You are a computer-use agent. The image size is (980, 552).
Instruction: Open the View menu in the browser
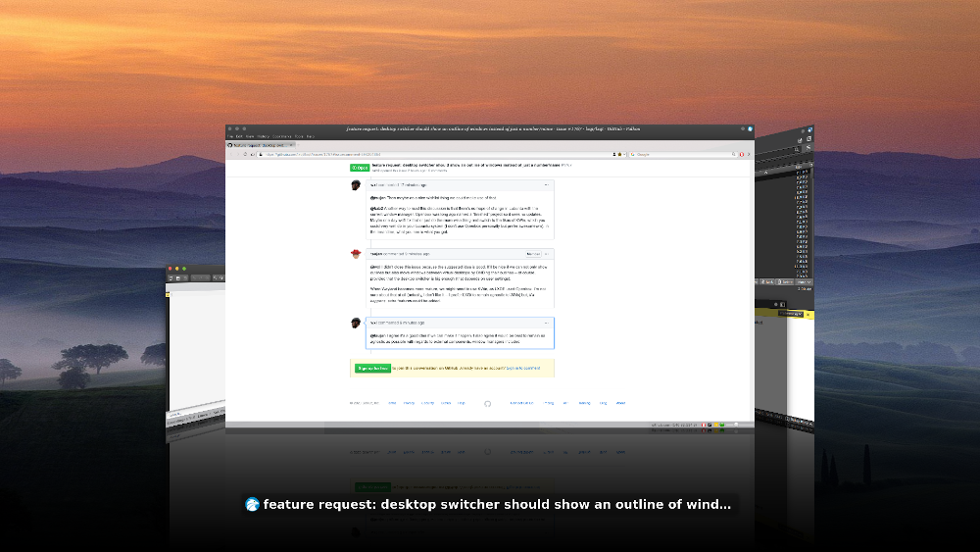(250, 136)
